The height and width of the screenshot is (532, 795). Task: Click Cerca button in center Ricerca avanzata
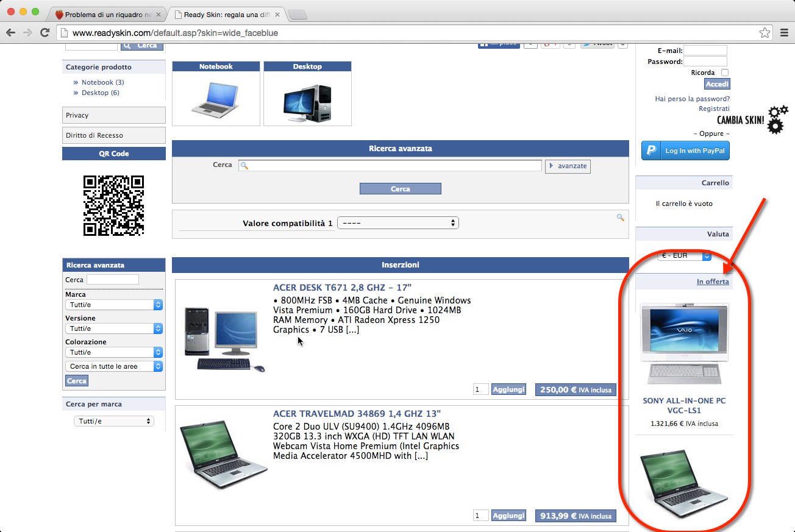coord(401,189)
